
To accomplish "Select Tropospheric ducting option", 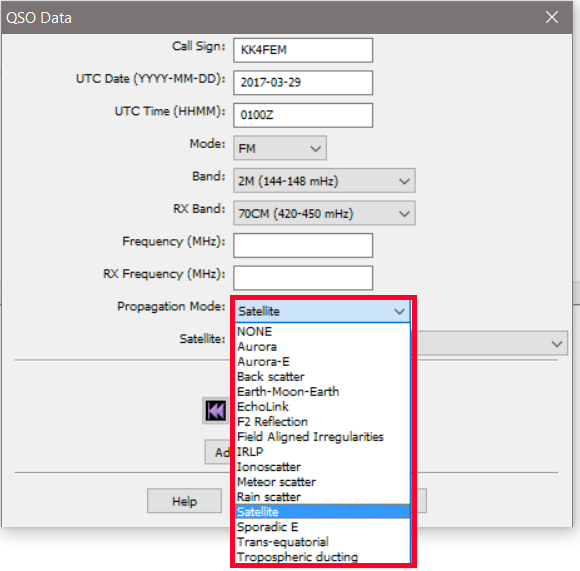I will [x=323, y=557].
